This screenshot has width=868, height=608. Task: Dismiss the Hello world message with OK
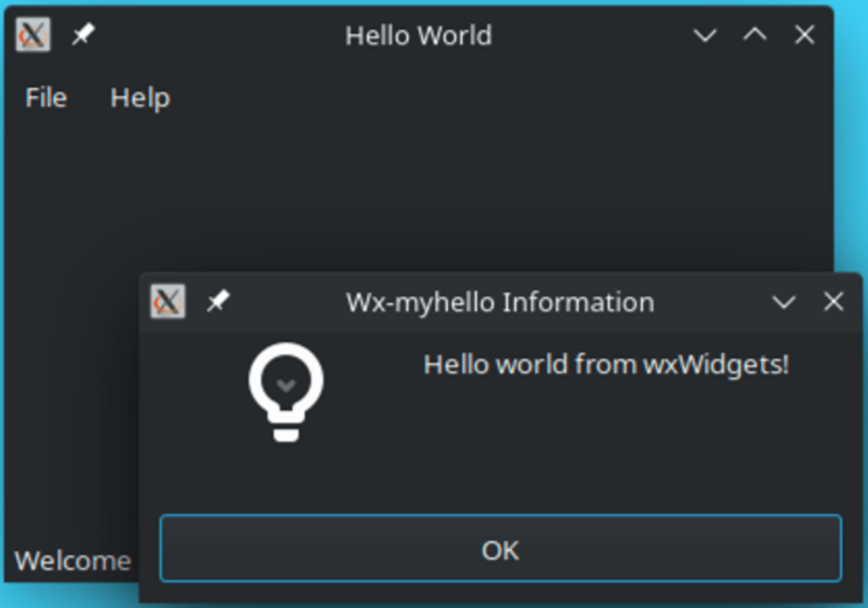[500, 550]
